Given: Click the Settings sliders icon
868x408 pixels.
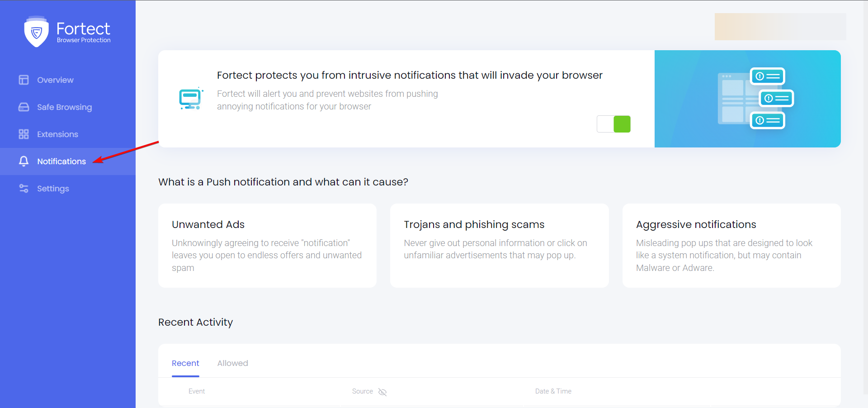Looking at the screenshot, I should [x=24, y=189].
